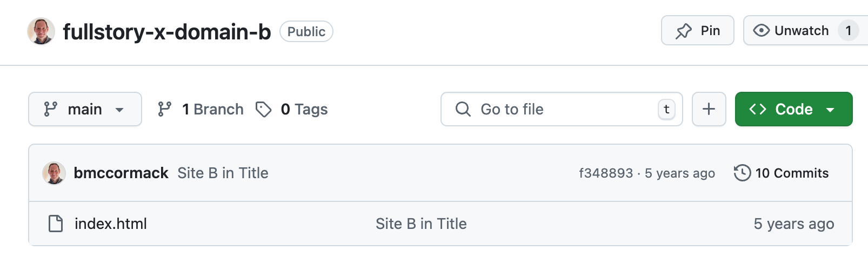Click the Pin button
868x257 pixels.
pyautogui.click(x=697, y=31)
